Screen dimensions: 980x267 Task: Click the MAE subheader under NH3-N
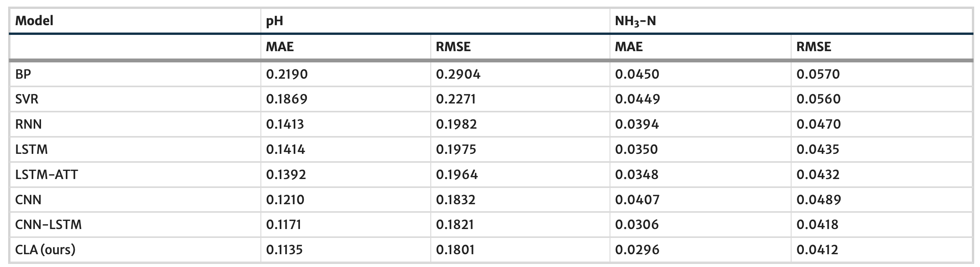coord(629,47)
